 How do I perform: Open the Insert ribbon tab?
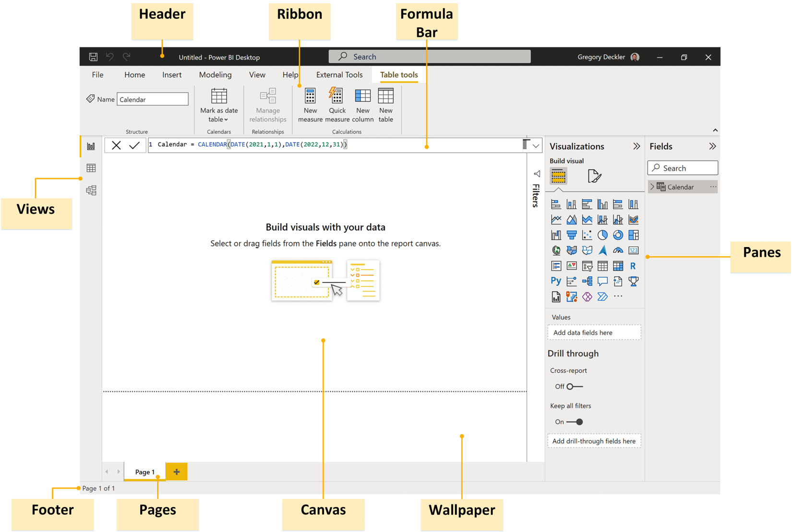click(x=172, y=75)
